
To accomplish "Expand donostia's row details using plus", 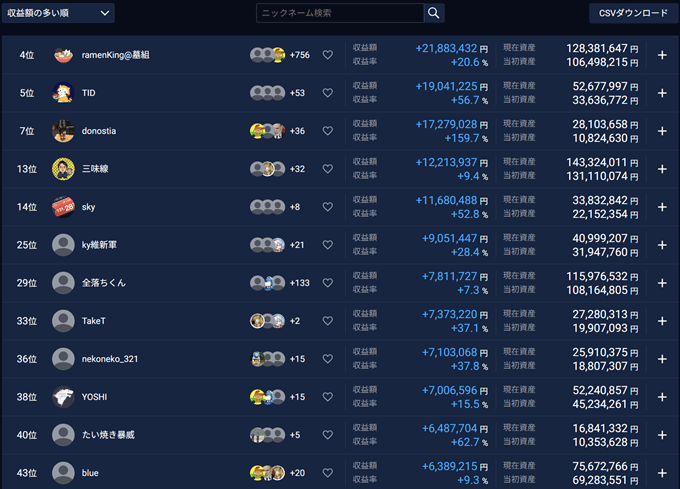I will [x=662, y=131].
